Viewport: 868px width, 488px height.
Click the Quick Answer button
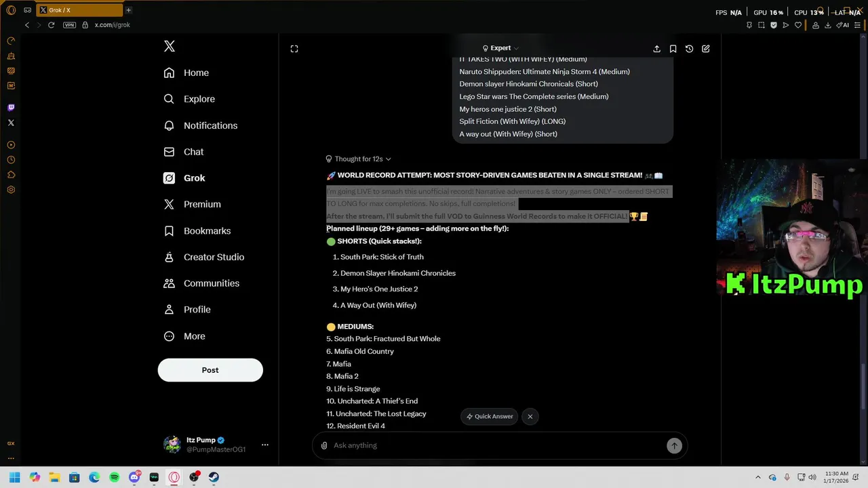(x=489, y=416)
